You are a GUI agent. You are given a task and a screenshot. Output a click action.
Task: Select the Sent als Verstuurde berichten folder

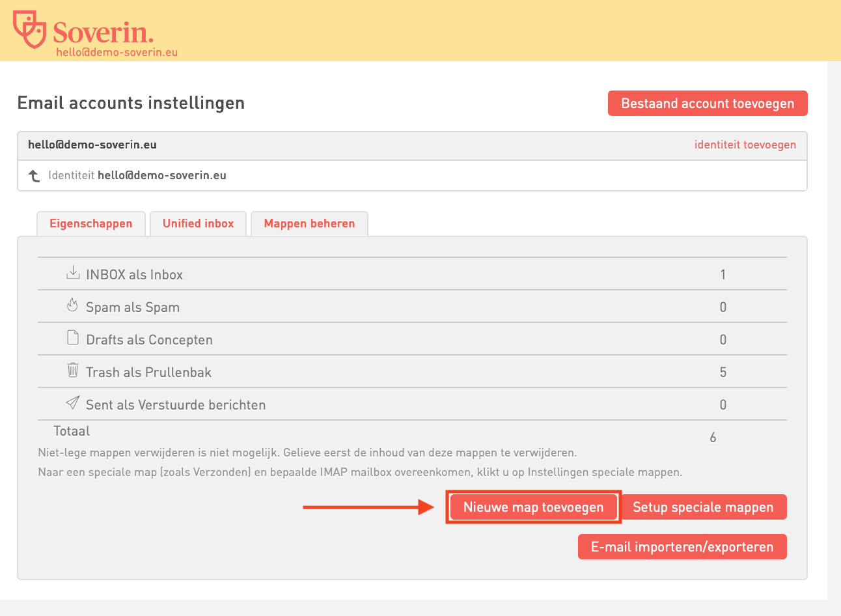(176, 405)
